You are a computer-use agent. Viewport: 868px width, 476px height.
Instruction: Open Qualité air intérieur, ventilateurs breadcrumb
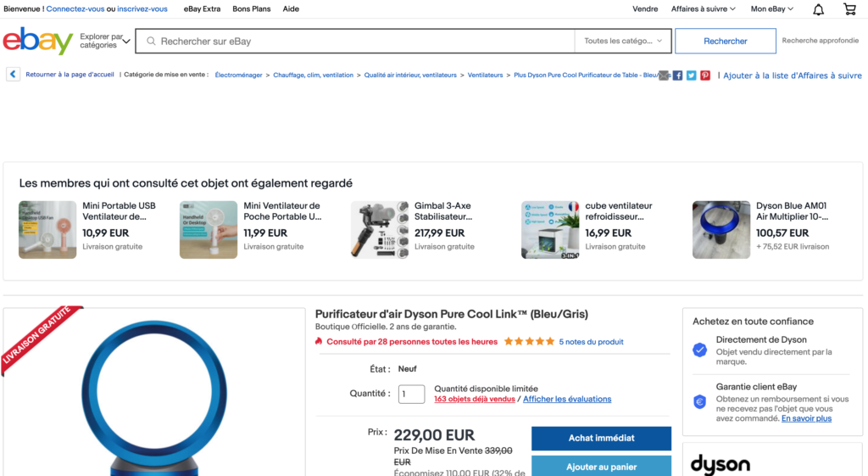410,75
